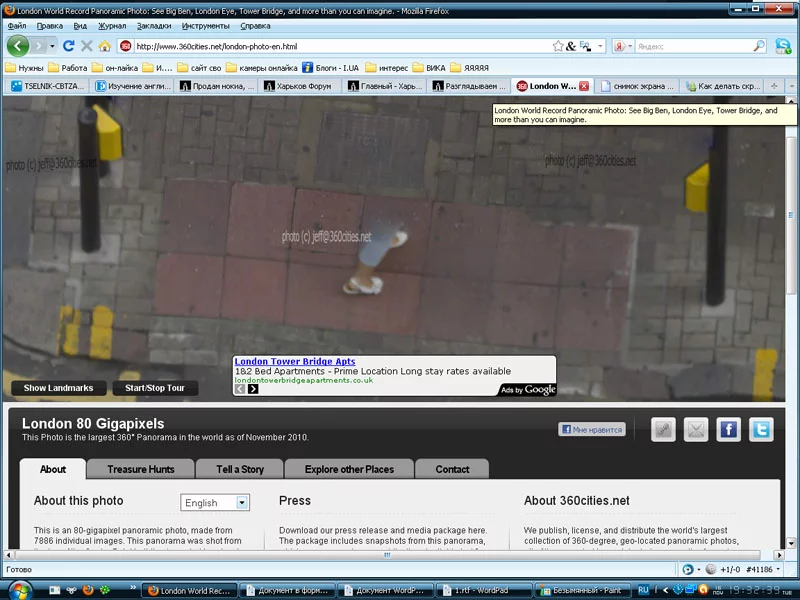Open the tab list dropdown arrow
The image size is (800, 600).
(x=791, y=86)
